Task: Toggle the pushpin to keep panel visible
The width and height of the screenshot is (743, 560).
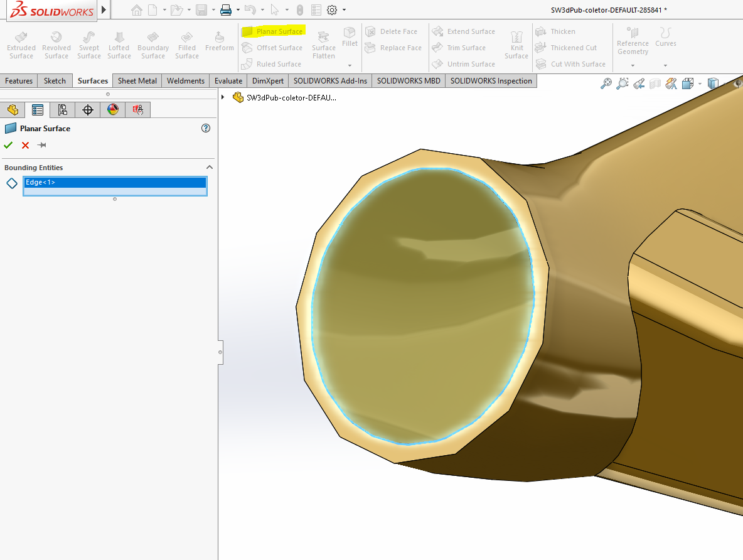Action: coord(42,145)
